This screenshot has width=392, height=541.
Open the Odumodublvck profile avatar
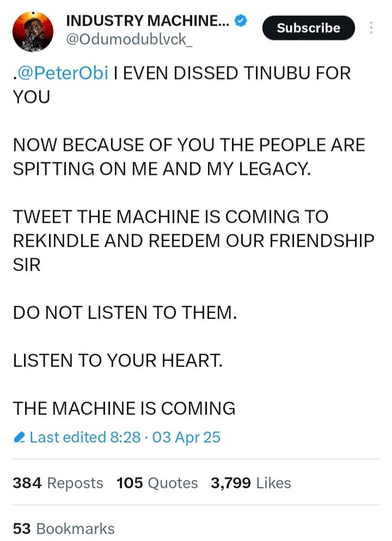[33, 32]
